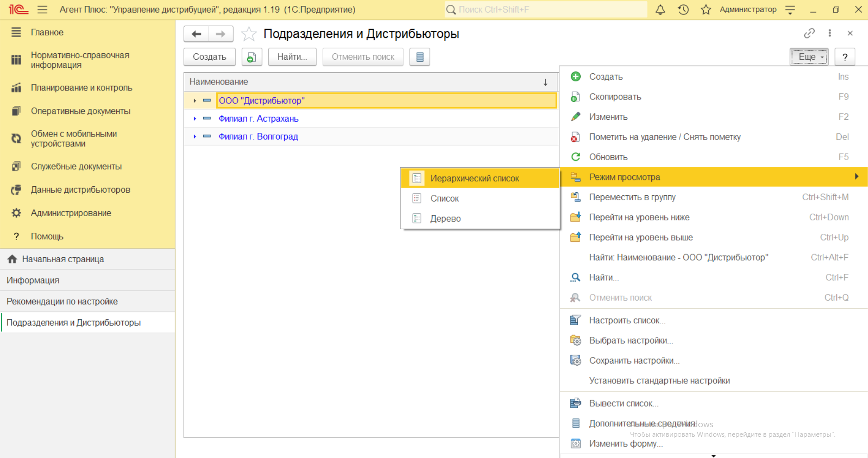
Task: Open the Еще dropdown button
Action: (x=809, y=57)
